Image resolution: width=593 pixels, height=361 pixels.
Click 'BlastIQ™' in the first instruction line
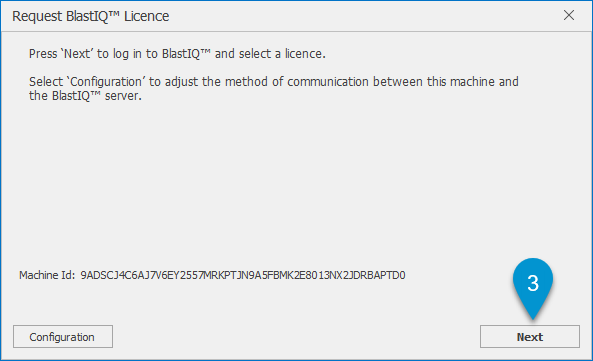coord(186,54)
